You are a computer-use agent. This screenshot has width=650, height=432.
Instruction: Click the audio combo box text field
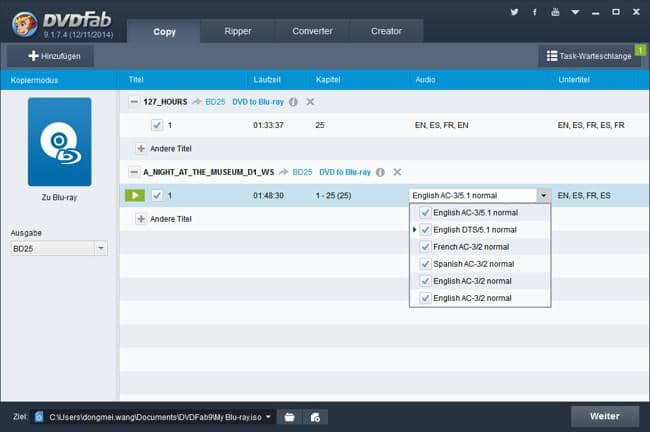(x=473, y=195)
